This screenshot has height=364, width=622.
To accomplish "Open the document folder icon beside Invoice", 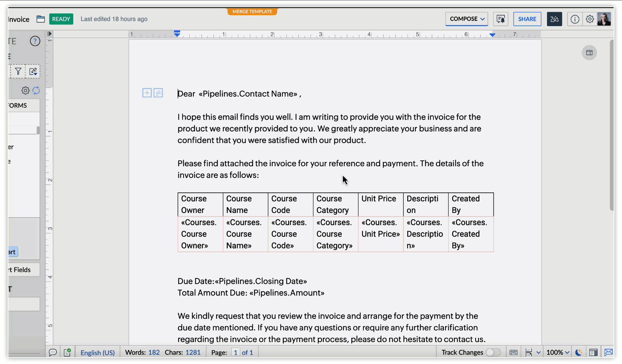I will (x=41, y=19).
